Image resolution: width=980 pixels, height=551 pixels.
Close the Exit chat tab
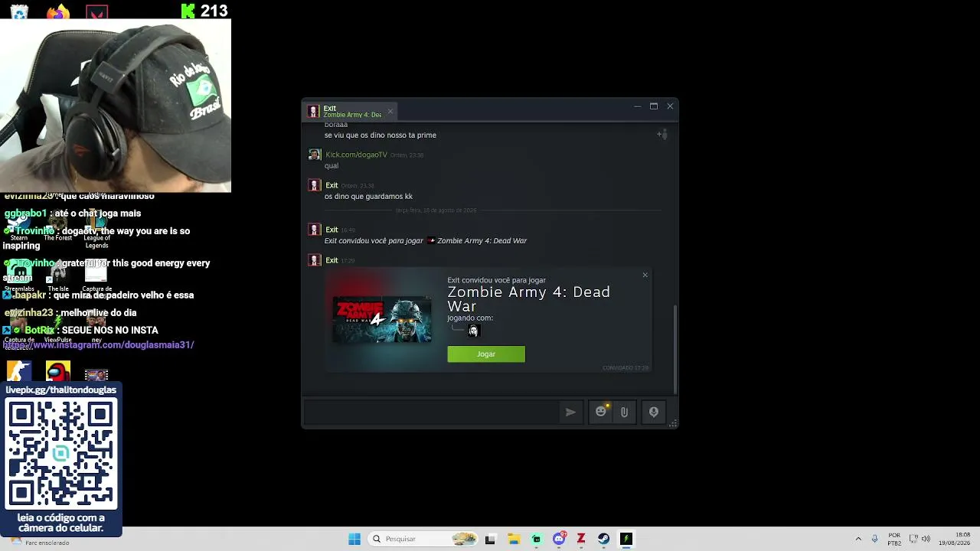tap(390, 111)
